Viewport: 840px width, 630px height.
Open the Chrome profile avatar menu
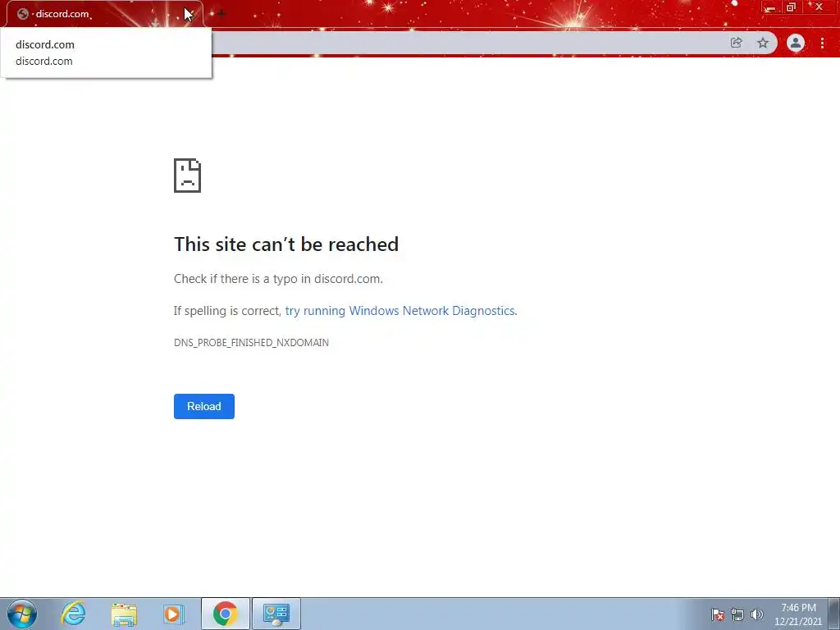tap(796, 43)
